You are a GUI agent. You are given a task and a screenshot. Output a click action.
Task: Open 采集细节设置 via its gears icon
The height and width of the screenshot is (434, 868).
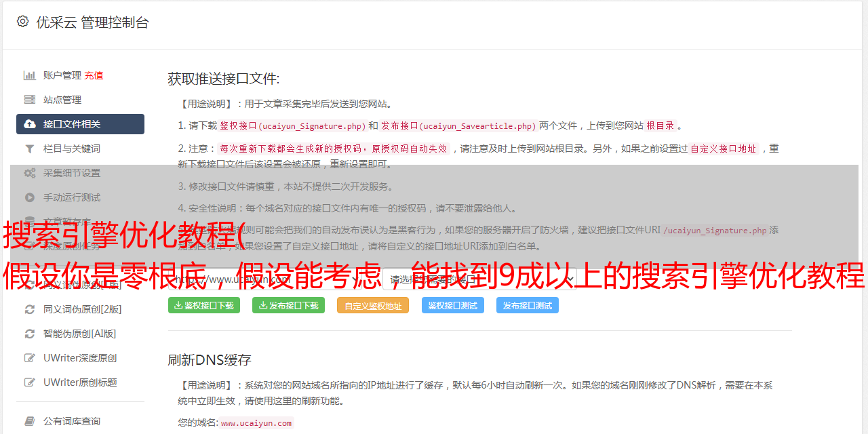click(x=30, y=173)
